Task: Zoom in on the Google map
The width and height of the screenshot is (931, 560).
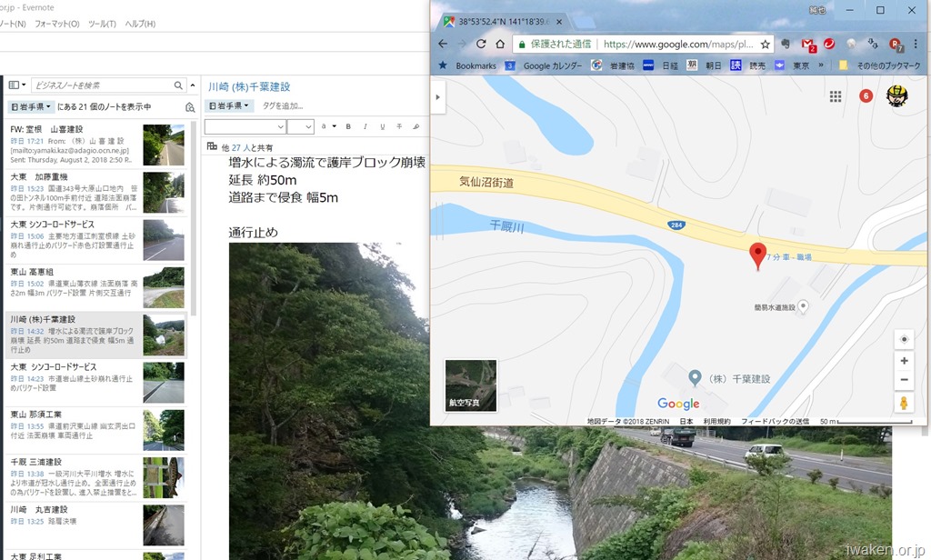Action: click(904, 361)
